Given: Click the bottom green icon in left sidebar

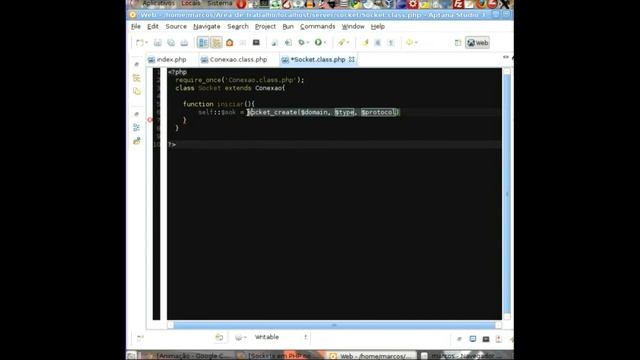Looking at the screenshot, I should [137, 141].
